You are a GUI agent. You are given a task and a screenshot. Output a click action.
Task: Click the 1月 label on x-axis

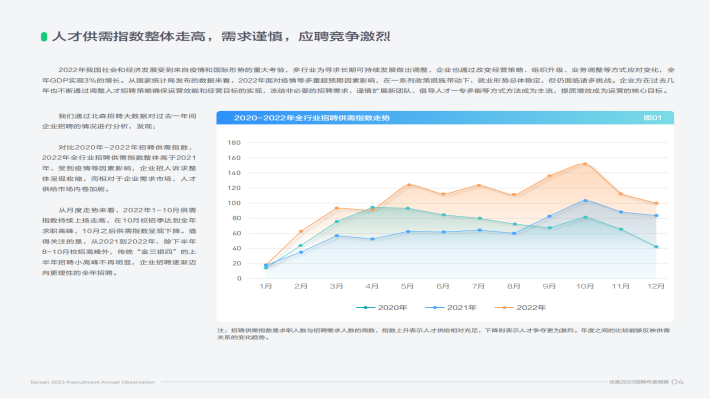(x=266, y=286)
